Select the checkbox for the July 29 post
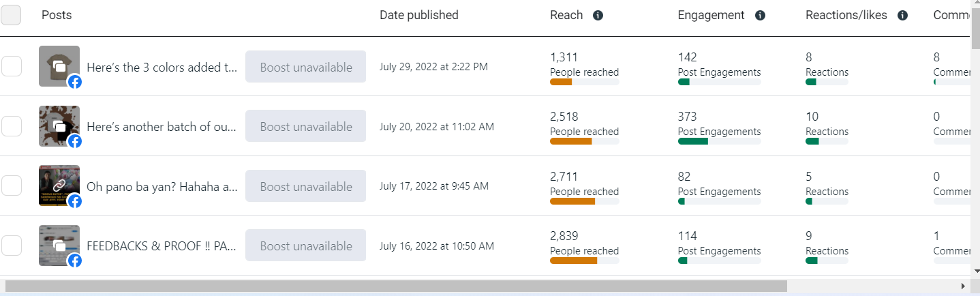Screen dimensions: 980x296 pos(11,67)
